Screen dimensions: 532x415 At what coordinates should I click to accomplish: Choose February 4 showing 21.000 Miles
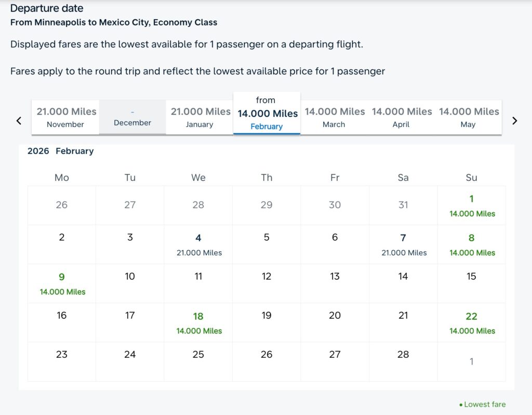click(198, 245)
